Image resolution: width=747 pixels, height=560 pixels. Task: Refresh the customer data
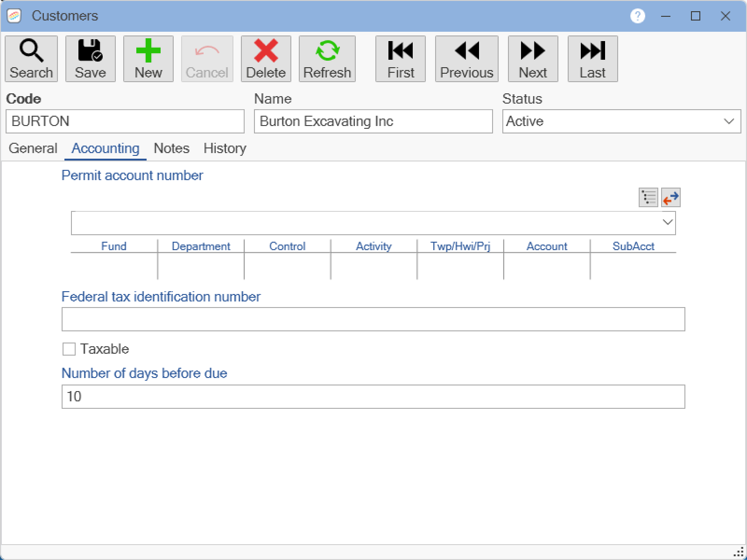[x=327, y=59]
